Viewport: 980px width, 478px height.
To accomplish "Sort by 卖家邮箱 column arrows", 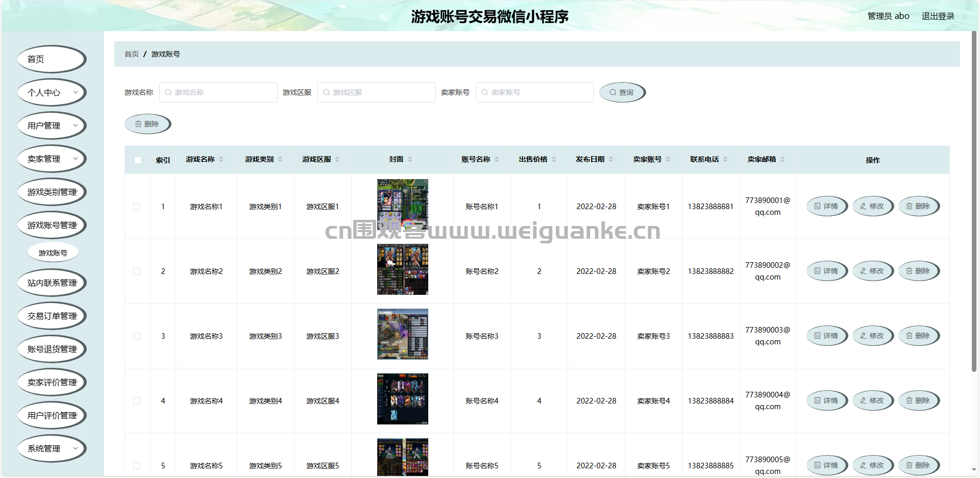I will point(782,159).
